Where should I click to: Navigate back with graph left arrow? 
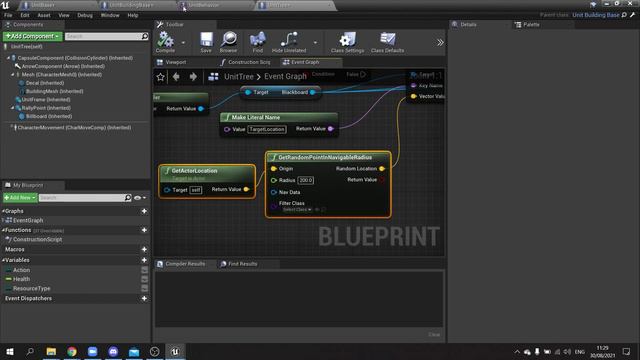click(176, 77)
